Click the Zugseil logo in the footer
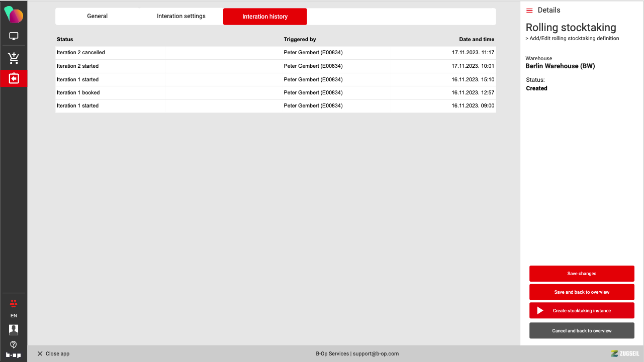The height and width of the screenshot is (362, 644). pyautogui.click(x=625, y=353)
